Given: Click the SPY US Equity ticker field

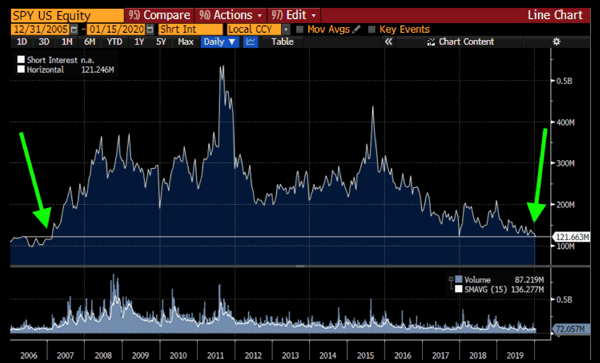Looking at the screenshot, I should 67,16.
